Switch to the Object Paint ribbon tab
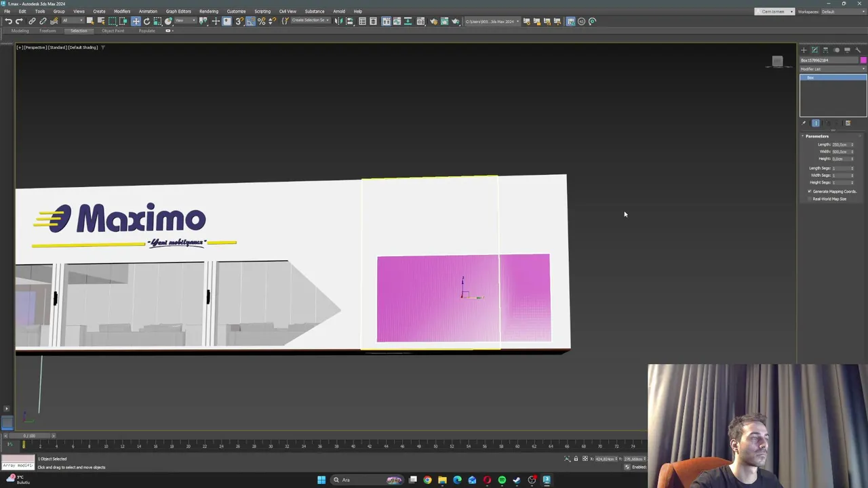This screenshot has width=868, height=488. [113, 30]
